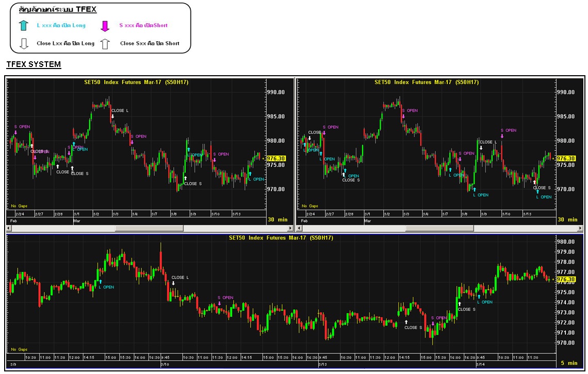Viewport: 588px width, 374px height.
Task: Click the 976.30 price tag on bottom chart
Action: [x=566, y=279]
